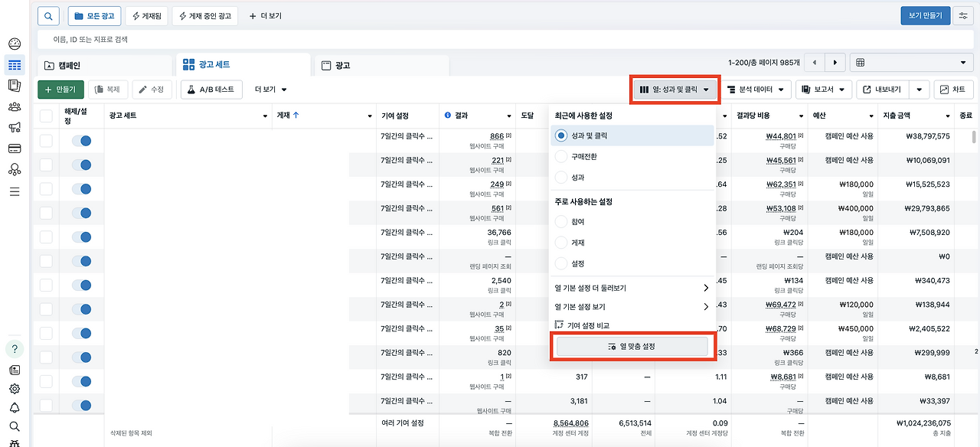Screen dimensions: 980x447
Task: Open the billing credit card icon in the sidebar
Action: [x=15, y=148]
